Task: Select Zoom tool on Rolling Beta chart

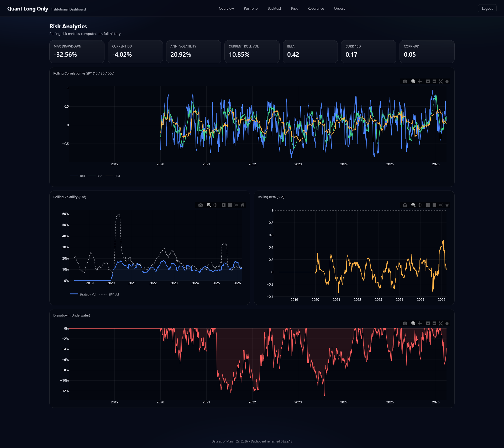Action: coord(413,205)
